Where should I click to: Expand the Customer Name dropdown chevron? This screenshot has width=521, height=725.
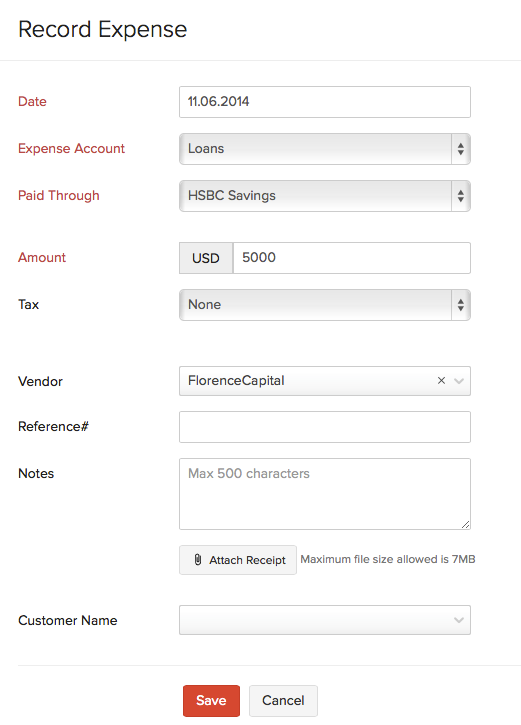(459, 620)
